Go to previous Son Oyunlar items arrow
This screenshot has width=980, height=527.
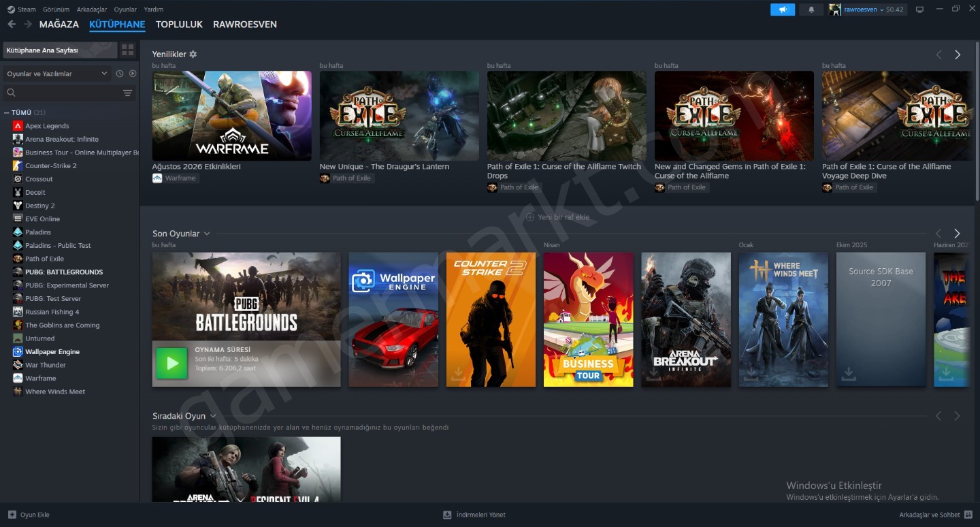pyautogui.click(x=938, y=234)
